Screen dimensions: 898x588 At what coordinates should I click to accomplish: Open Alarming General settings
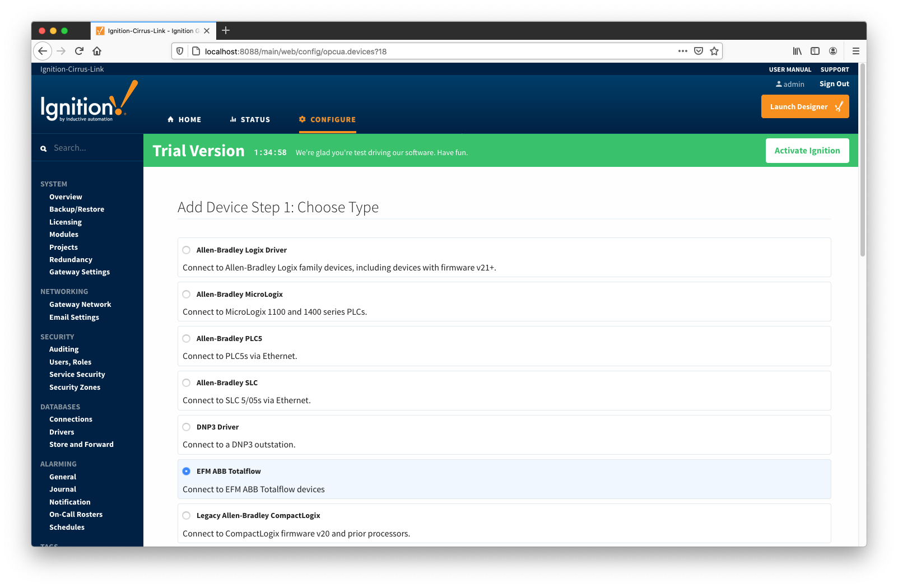point(63,477)
